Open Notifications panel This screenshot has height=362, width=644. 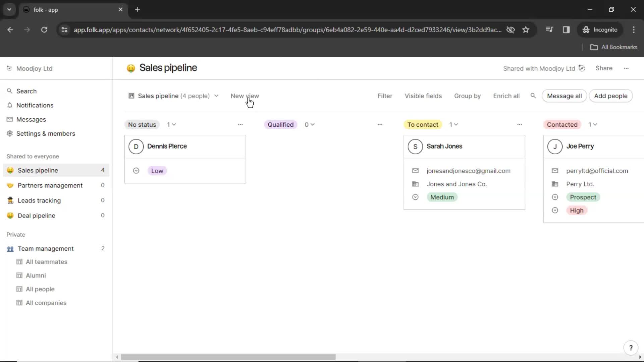[35, 105]
